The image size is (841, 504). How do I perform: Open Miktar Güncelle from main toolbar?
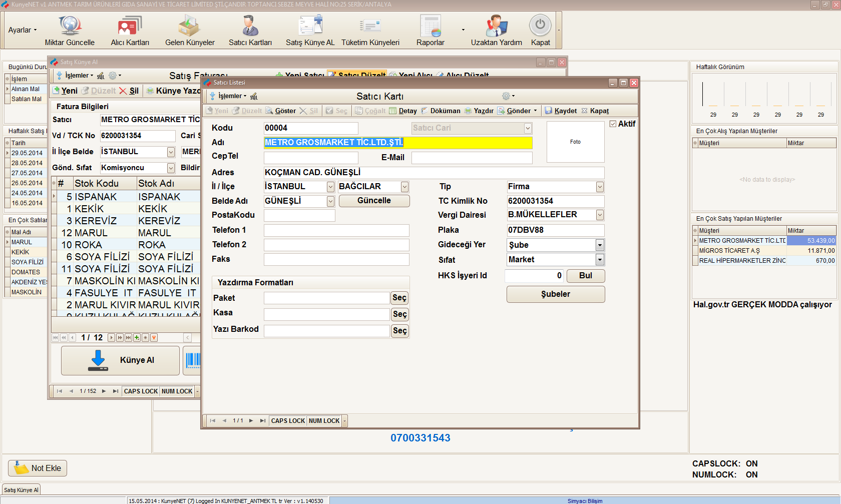click(x=70, y=31)
